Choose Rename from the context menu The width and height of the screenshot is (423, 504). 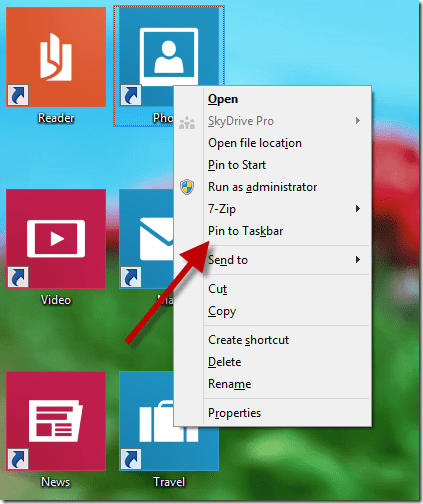coord(272,384)
